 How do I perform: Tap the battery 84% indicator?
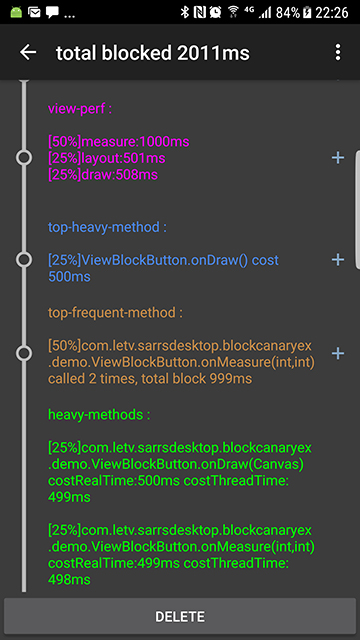click(x=293, y=13)
